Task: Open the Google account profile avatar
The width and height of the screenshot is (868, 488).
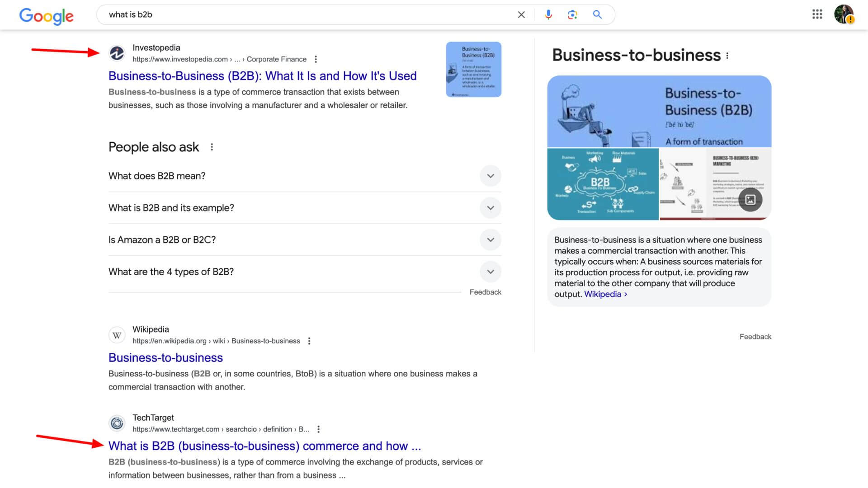Action: [844, 14]
